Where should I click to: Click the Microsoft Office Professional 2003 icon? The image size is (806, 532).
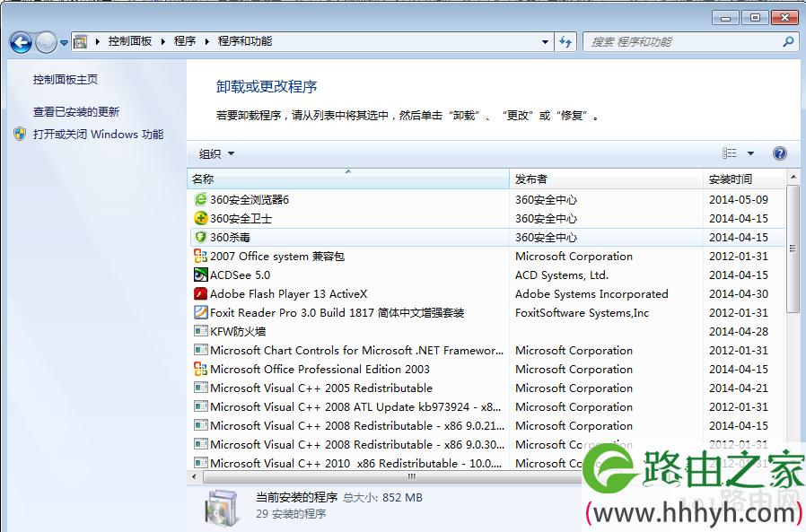pyautogui.click(x=200, y=369)
